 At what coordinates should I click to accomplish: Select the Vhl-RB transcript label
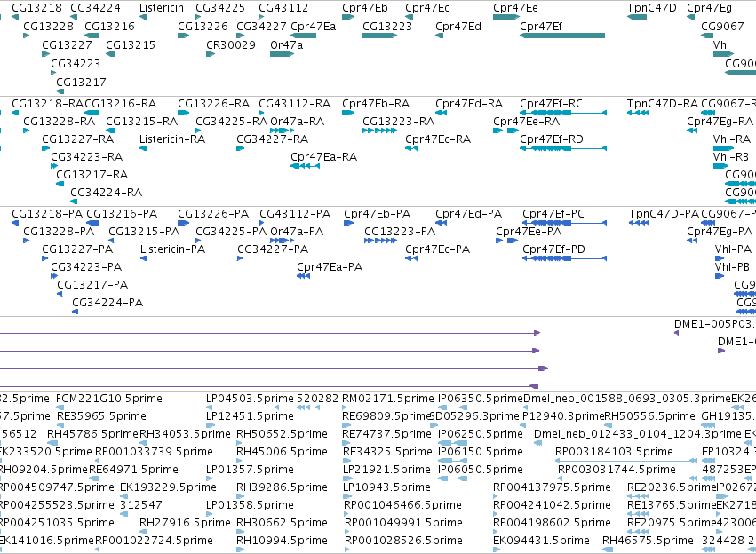731,157
